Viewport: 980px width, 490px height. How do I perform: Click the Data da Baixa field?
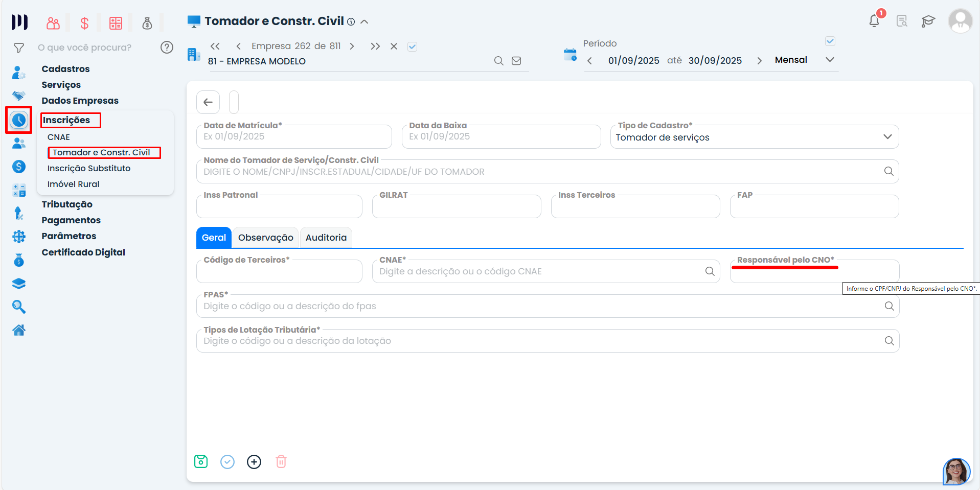coord(501,137)
